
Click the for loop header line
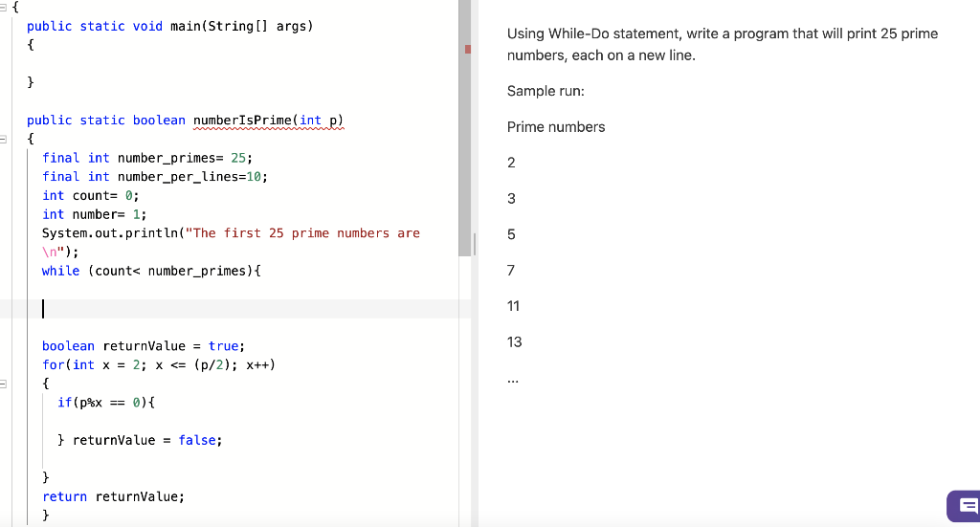click(x=159, y=364)
